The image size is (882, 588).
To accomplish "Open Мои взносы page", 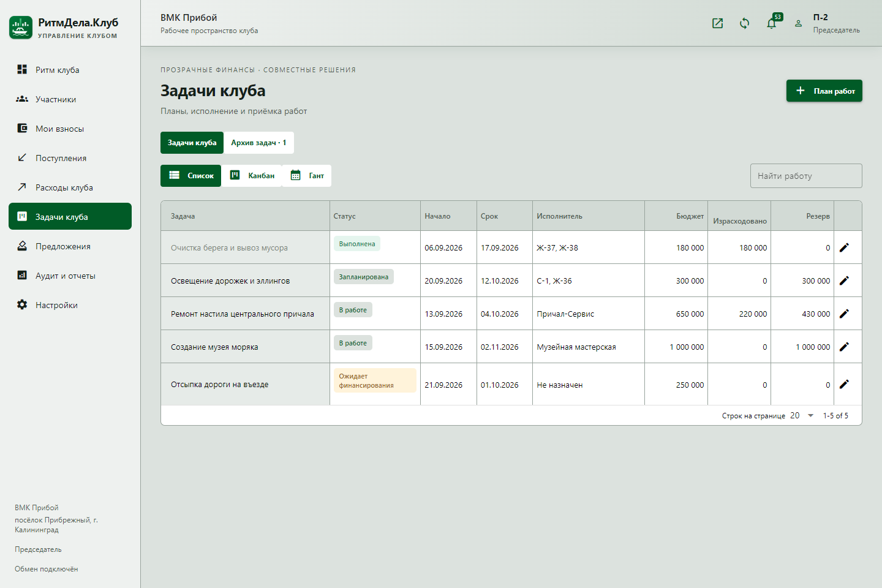I will (70, 128).
